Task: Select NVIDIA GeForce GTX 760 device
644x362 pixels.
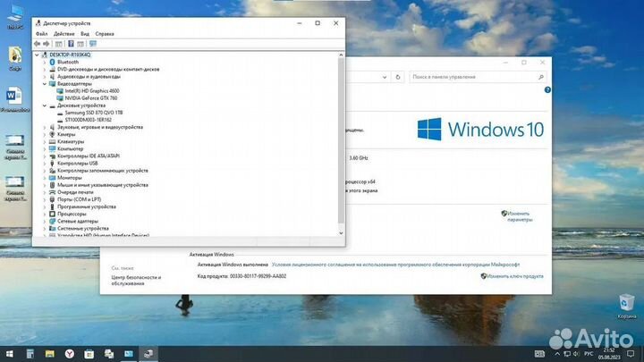Action: (x=91, y=97)
